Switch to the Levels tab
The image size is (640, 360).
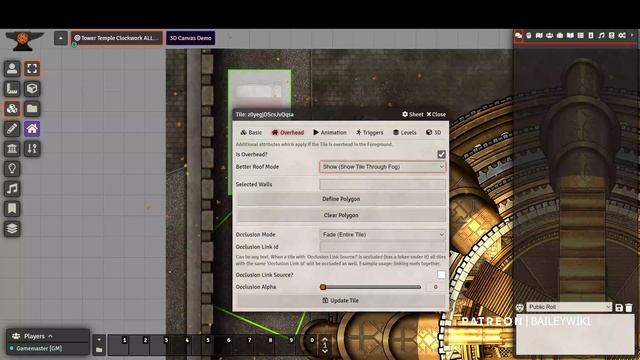coord(404,133)
